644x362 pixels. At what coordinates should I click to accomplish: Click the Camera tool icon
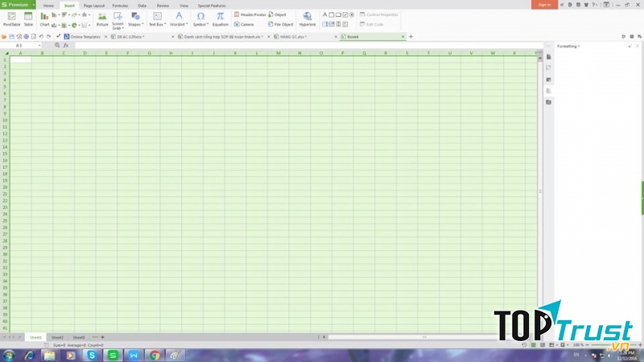[244, 24]
